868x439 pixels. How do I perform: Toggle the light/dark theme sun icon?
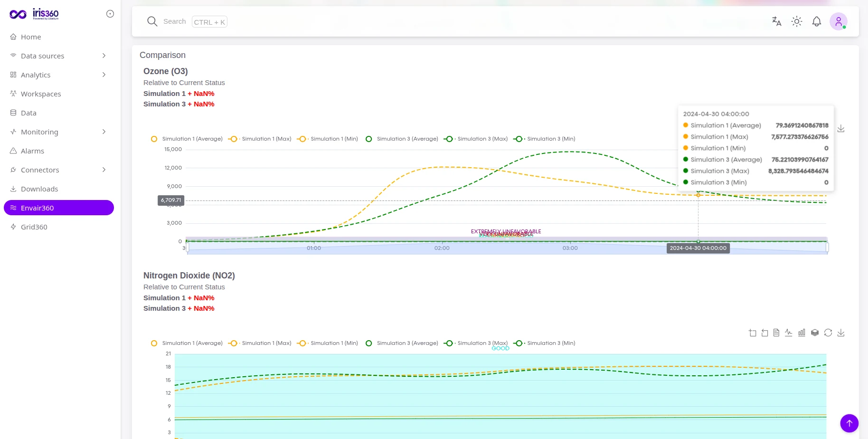797,21
